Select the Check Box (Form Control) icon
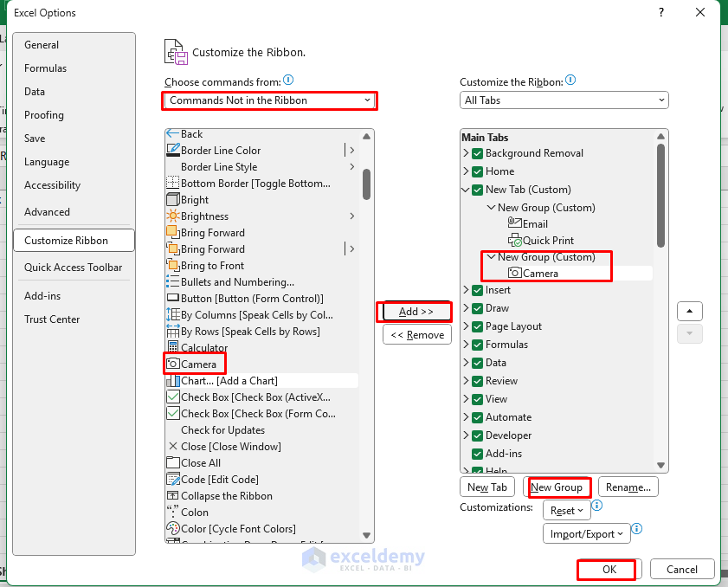The width and height of the screenshot is (728, 587). point(173,413)
